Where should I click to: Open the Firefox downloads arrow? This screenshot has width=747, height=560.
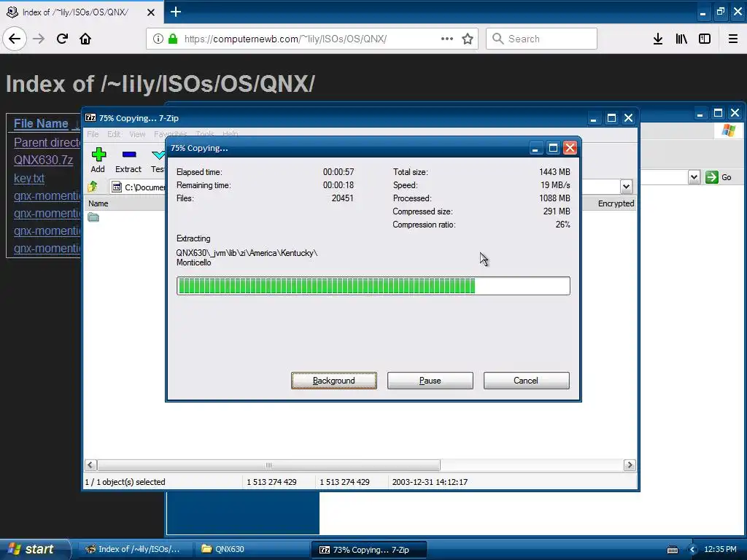[658, 39]
